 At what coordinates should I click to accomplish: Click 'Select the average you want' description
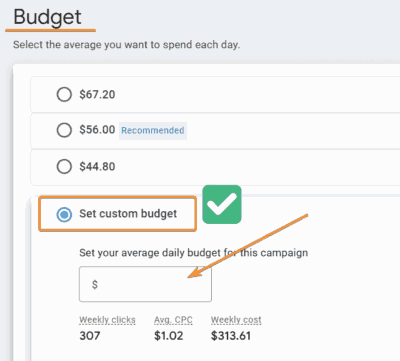pyautogui.click(x=126, y=45)
